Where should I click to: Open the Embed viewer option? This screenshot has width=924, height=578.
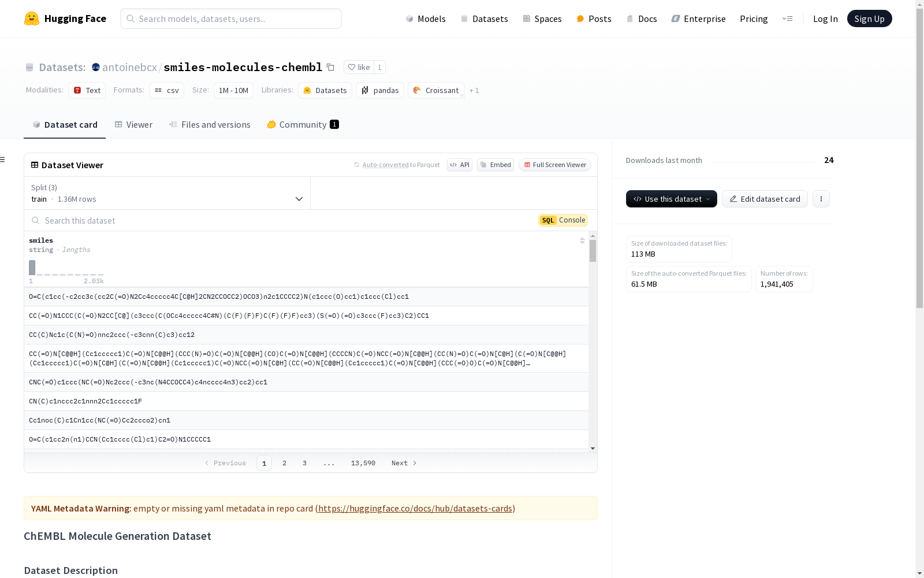click(x=495, y=165)
